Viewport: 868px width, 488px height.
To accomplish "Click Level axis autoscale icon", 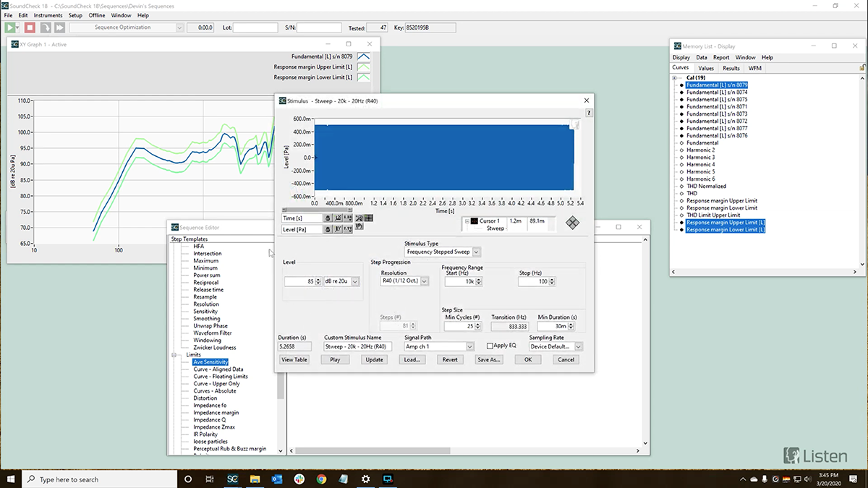I will [338, 229].
